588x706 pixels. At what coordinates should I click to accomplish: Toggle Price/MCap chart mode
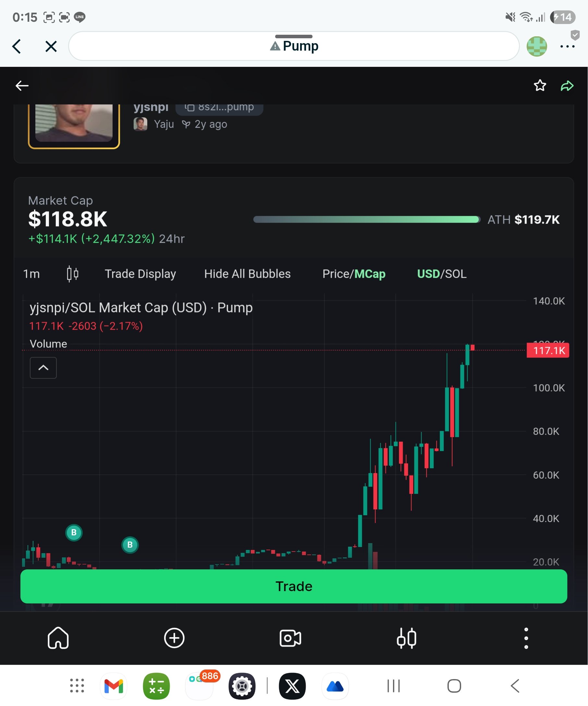(354, 274)
